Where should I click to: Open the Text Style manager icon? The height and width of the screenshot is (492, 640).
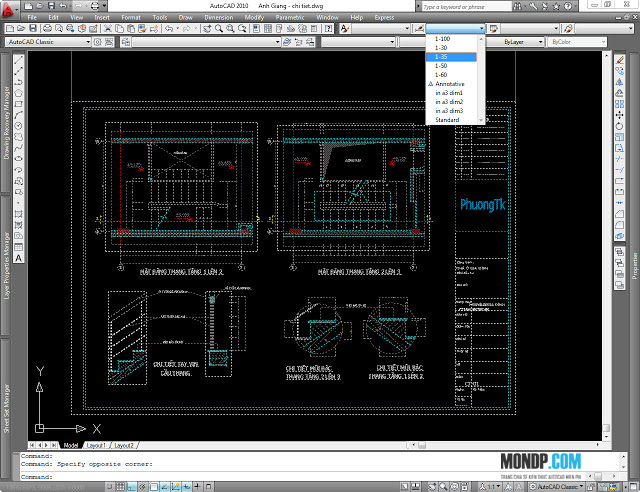tap(345, 29)
